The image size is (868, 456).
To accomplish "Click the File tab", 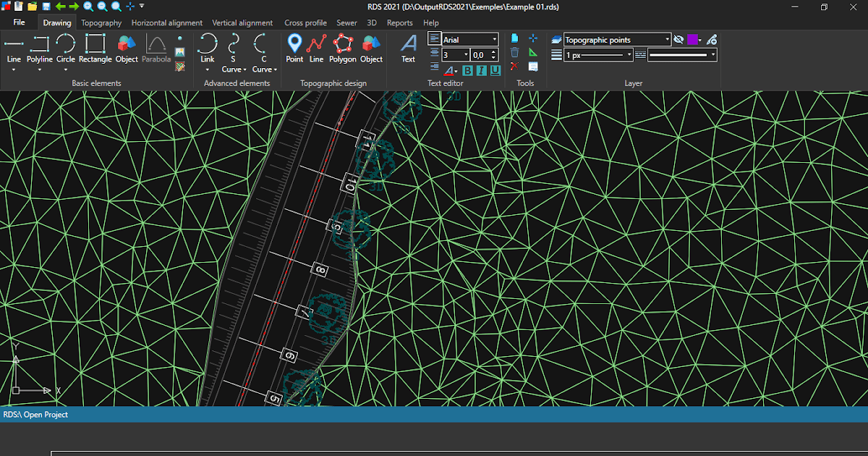I will (x=19, y=22).
